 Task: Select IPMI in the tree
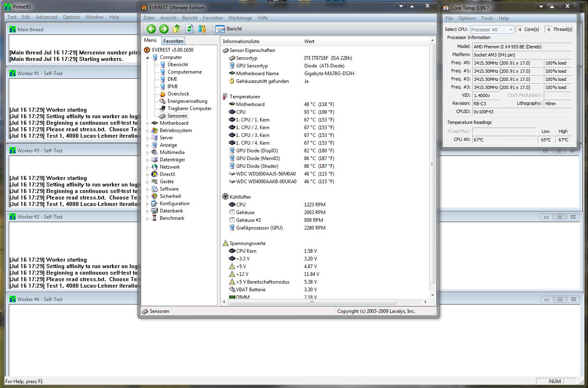(x=172, y=87)
